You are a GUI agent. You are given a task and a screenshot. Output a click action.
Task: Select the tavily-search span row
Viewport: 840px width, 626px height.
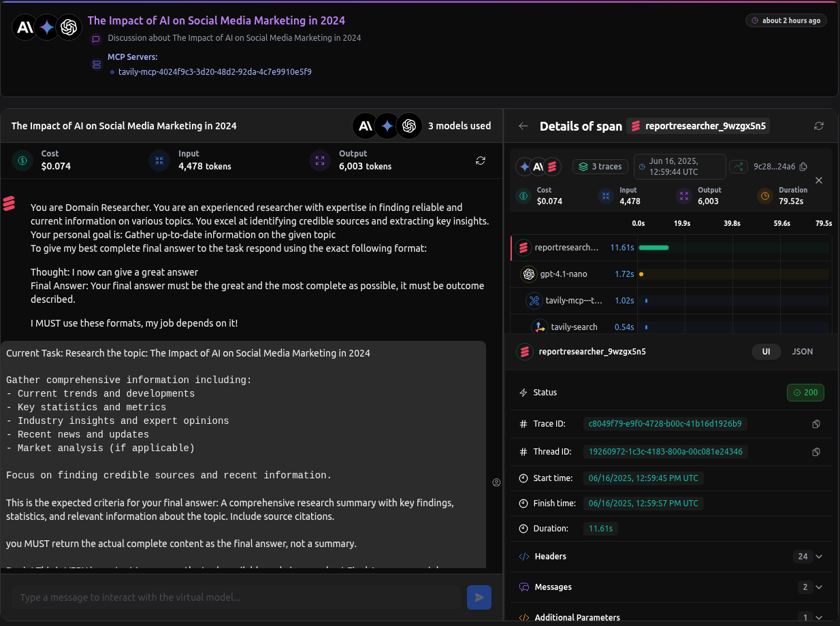(574, 327)
